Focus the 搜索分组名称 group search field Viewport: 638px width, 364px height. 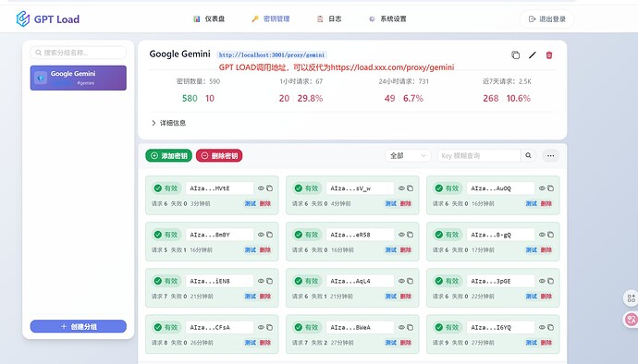click(x=78, y=53)
